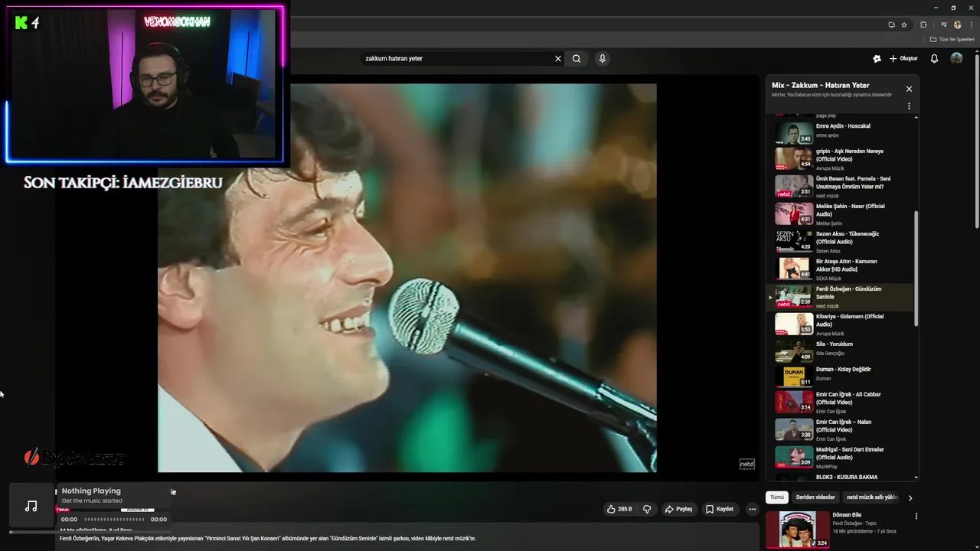
Task: Like the video (285 B)
Action: click(x=619, y=509)
